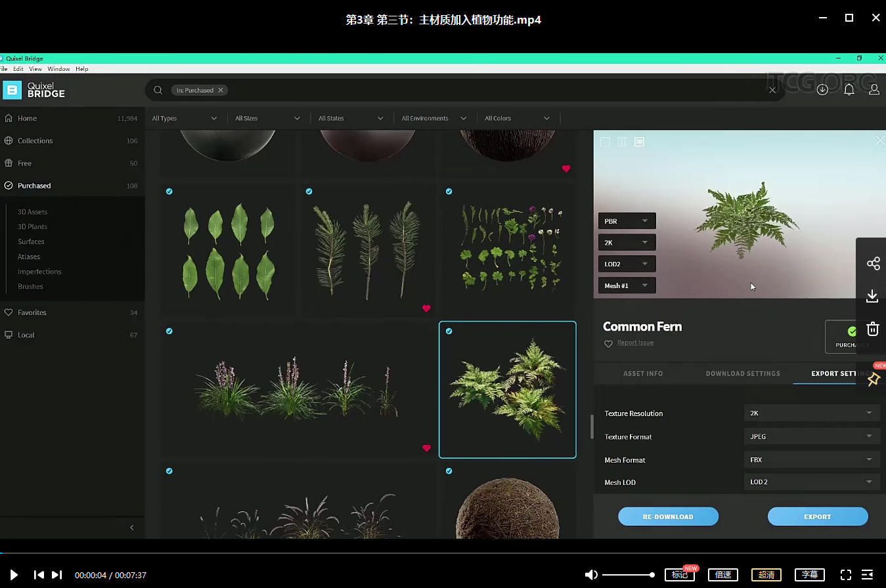Switch preview to single view icon
This screenshot has height=588, width=886.
coord(605,142)
